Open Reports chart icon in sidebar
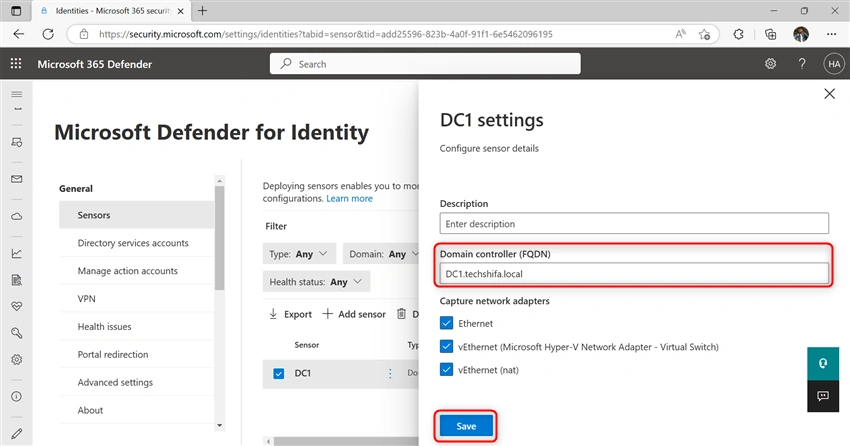Viewport: 850px width, 446px height. (17, 253)
